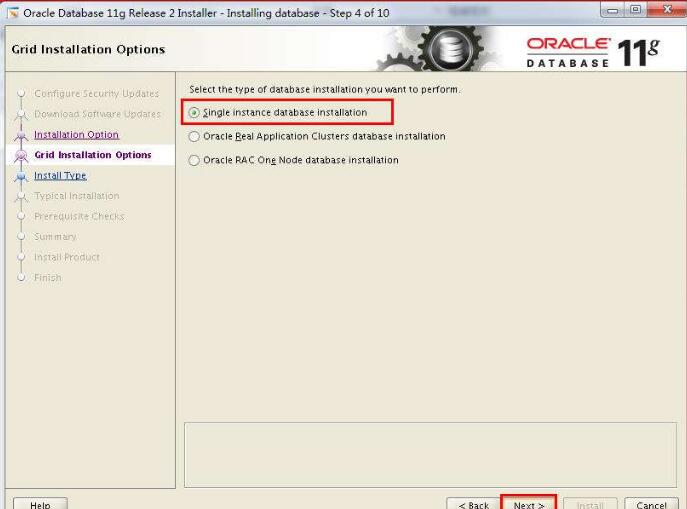
Task: Go to the Installation Option step link
Action: (76, 134)
